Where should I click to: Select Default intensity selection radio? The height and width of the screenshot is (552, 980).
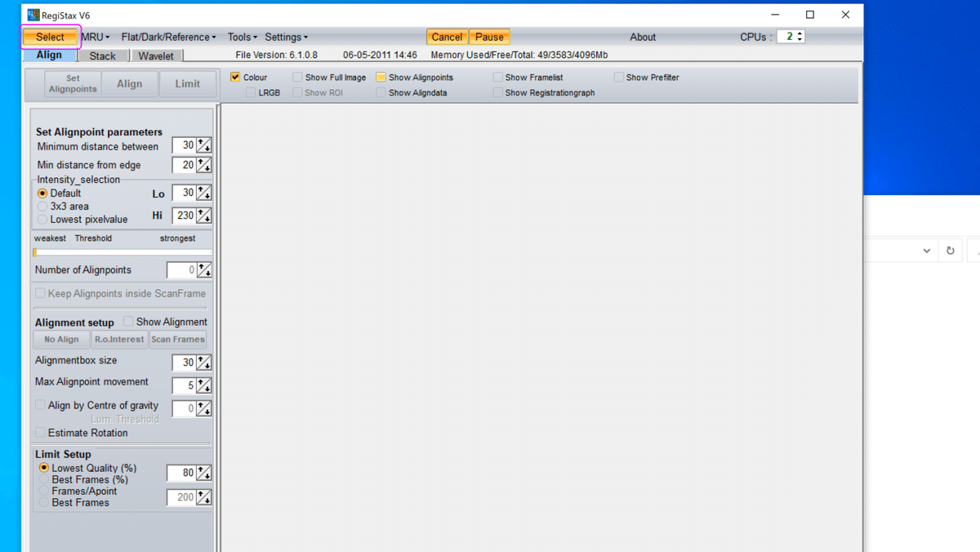pyautogui.click(x=42, y=194)
